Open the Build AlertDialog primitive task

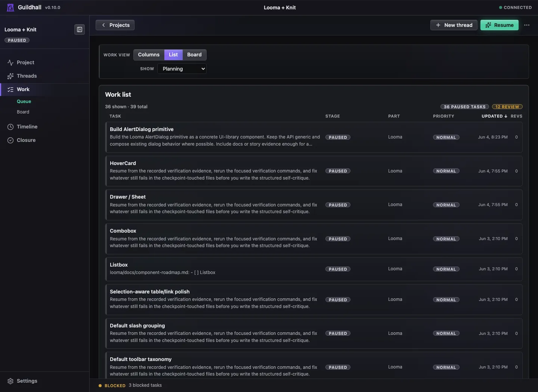tap(314, 137)
